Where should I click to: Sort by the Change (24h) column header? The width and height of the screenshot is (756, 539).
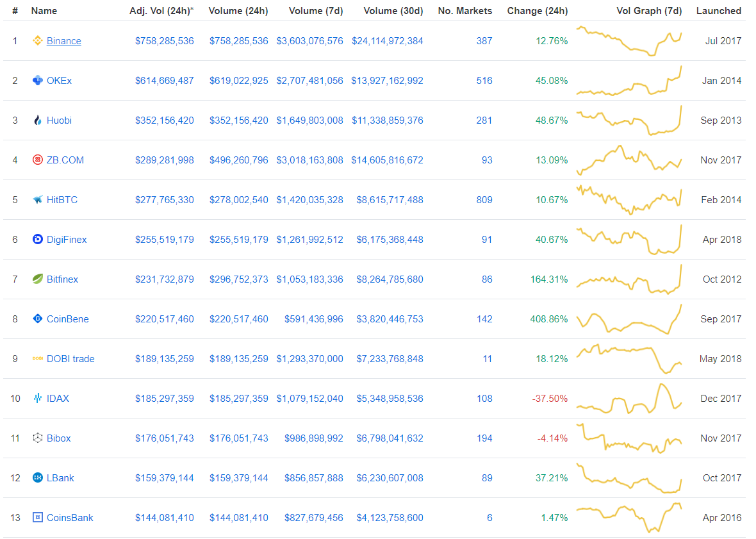point(537,11)
